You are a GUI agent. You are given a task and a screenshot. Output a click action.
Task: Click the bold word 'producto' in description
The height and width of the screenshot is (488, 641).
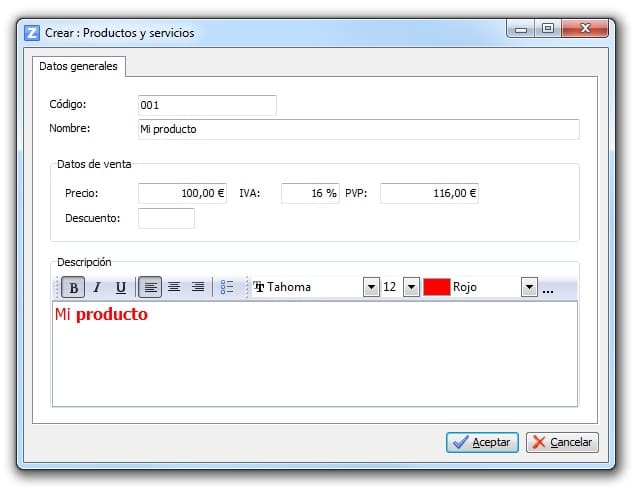(x=112, y=314)
